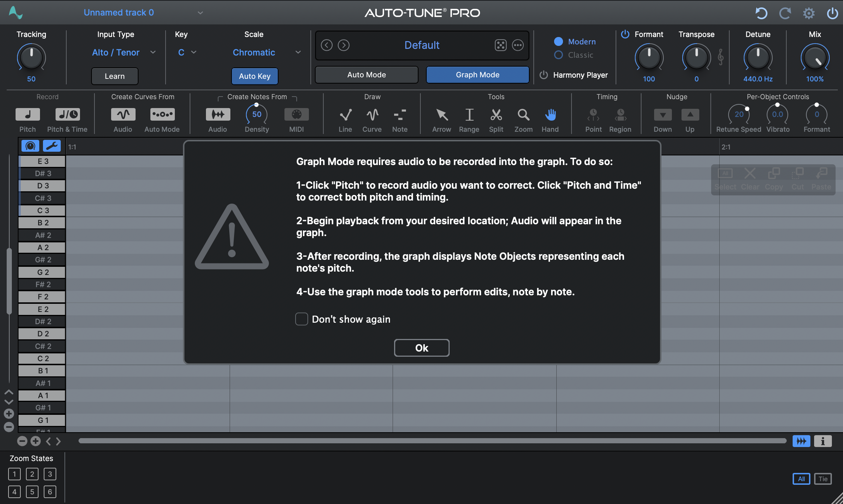Click the random preset dice icon
The height and width of the screenshot is (504, 843).
click(500, 45)
